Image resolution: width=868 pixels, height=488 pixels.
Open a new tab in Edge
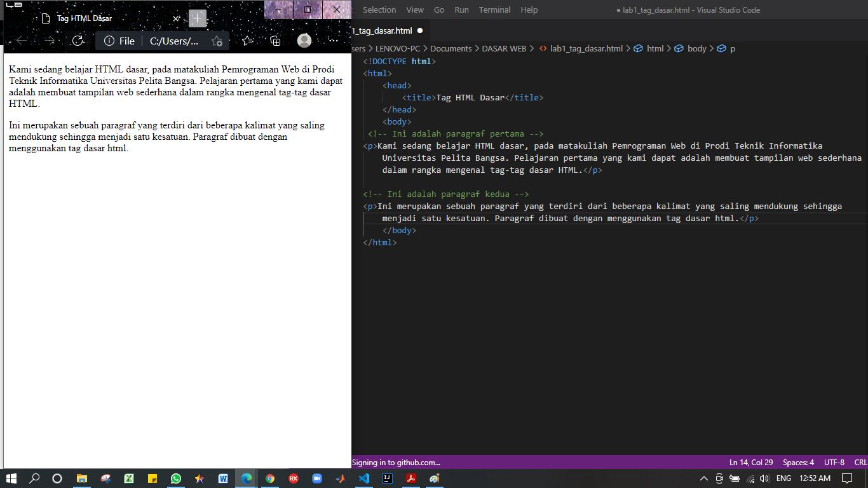tap(198, 18)
